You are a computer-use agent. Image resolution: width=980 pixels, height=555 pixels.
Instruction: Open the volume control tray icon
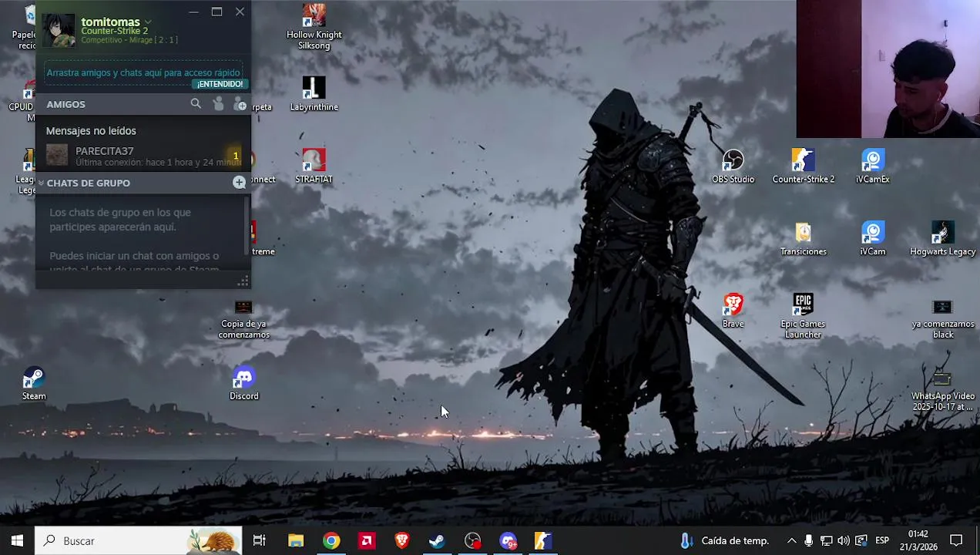pos(844,541)
